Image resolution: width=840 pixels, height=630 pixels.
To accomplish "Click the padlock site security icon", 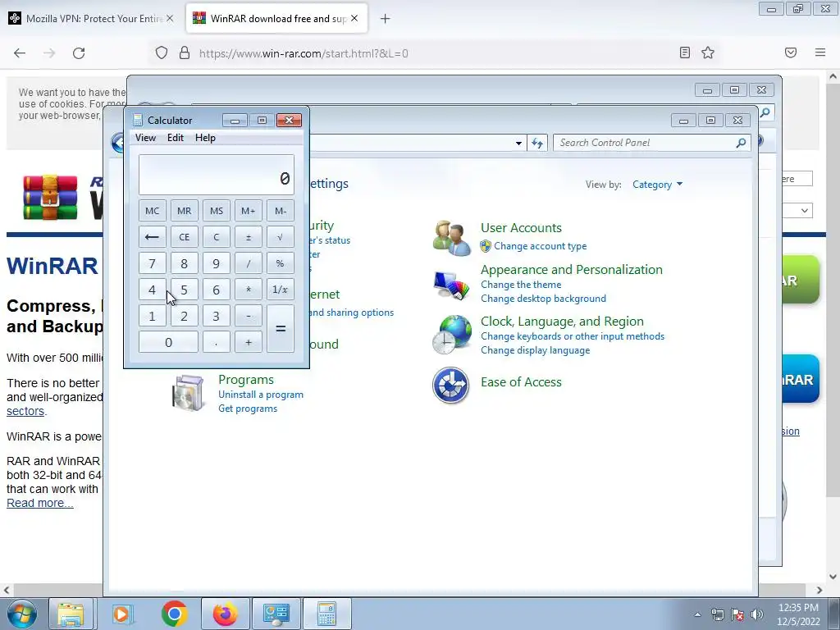I will [185, 53].
